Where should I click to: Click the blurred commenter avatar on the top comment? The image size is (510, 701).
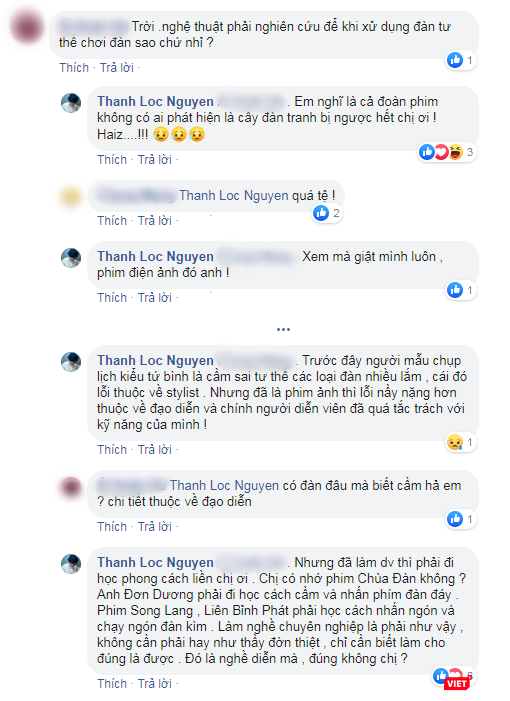pos(28,27)
